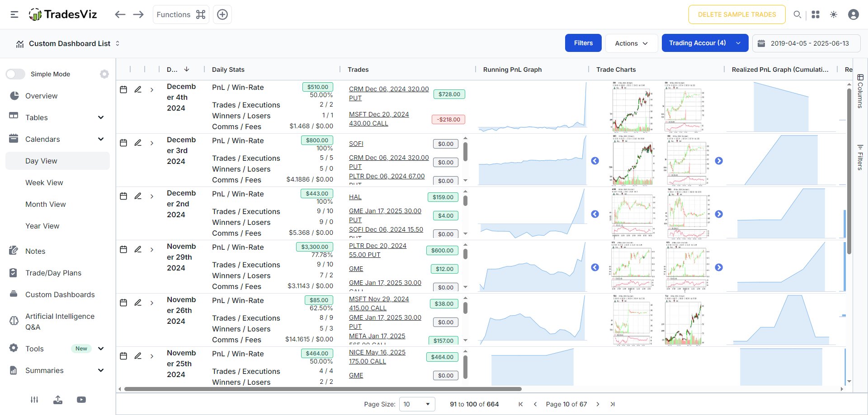Screen dimensions: 868x415
Task: Jump to last page arrow
Action: [613, 404]
